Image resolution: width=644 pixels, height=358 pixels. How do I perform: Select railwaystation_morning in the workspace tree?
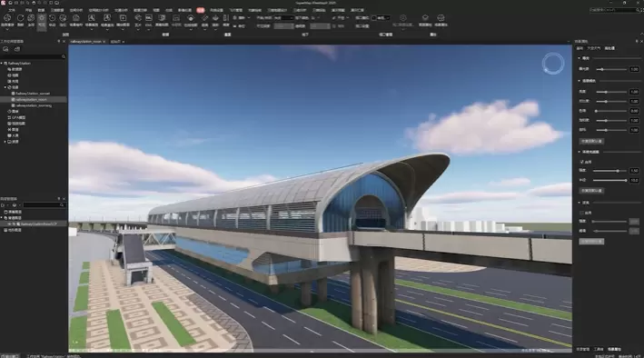coord(34,105)
